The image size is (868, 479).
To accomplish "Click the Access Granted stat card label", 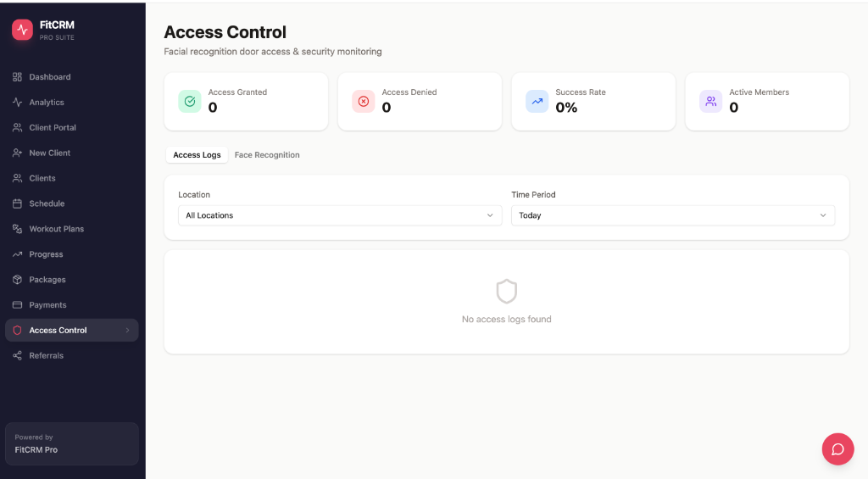I will point(237,92).
